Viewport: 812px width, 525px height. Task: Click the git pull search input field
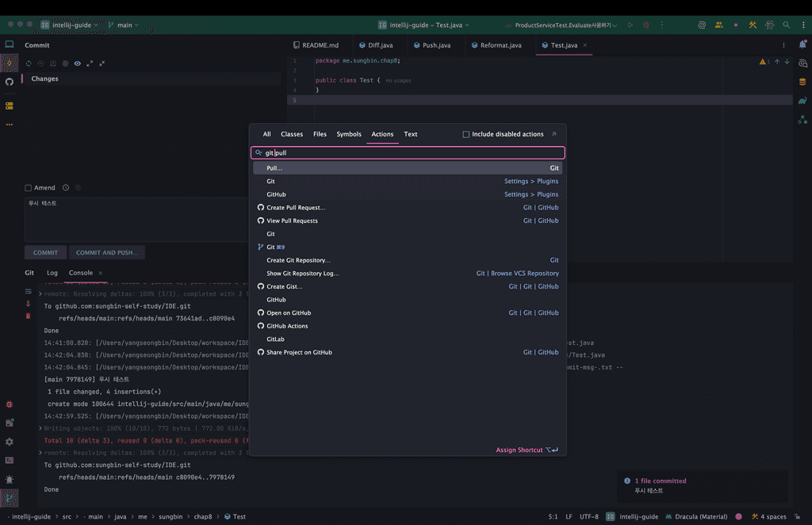coord(412,153)
